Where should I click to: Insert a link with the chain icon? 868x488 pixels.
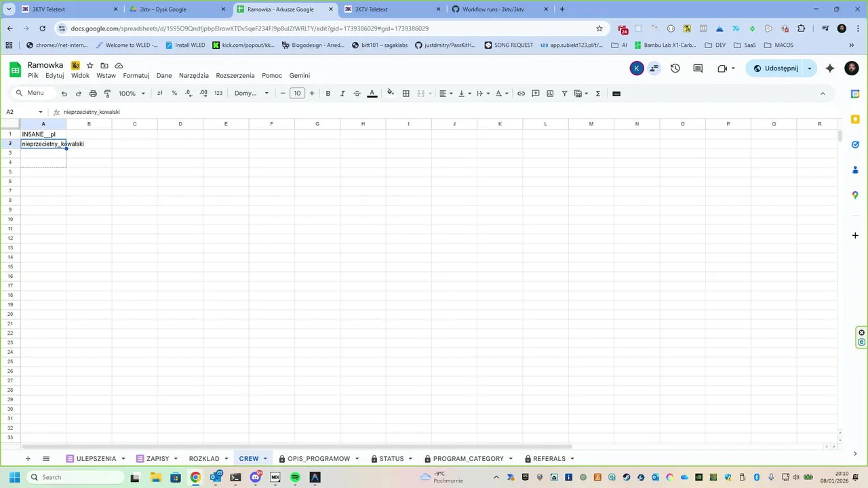pos(521,94)
